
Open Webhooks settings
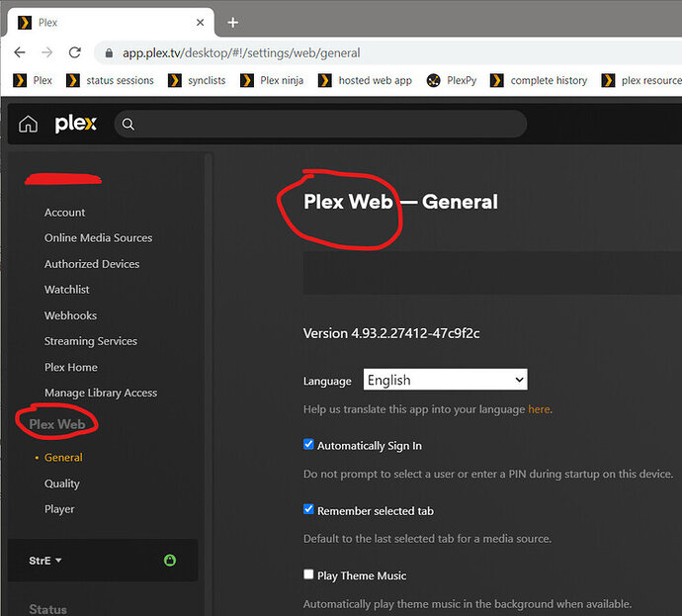[x=70, y=315]
